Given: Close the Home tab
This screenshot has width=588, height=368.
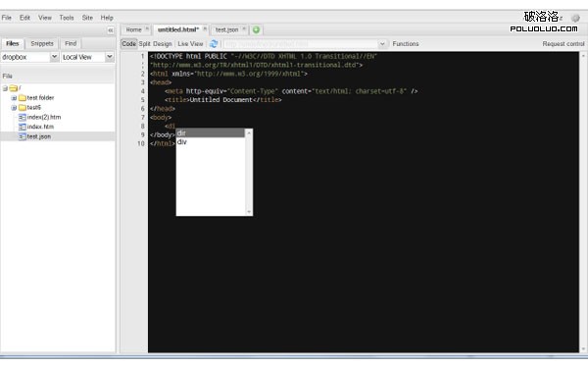Looking at the screenshot, I should [x=147, y=28].
